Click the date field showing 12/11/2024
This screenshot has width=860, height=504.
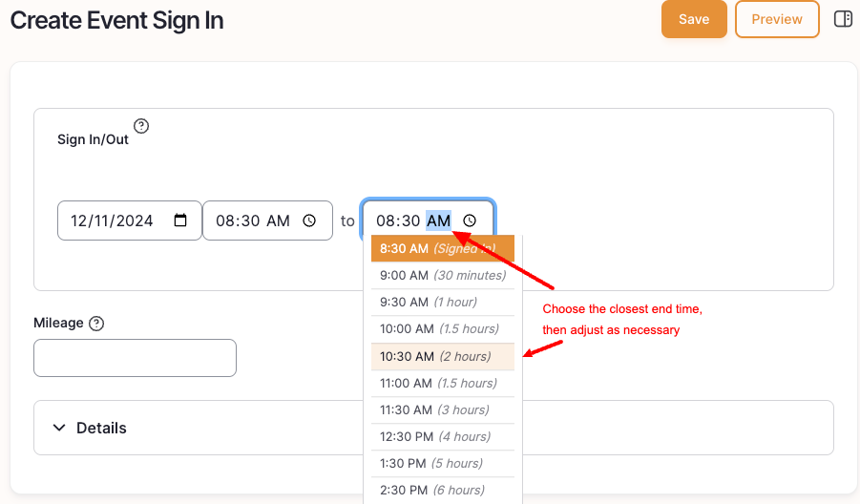tap(130, 220)
